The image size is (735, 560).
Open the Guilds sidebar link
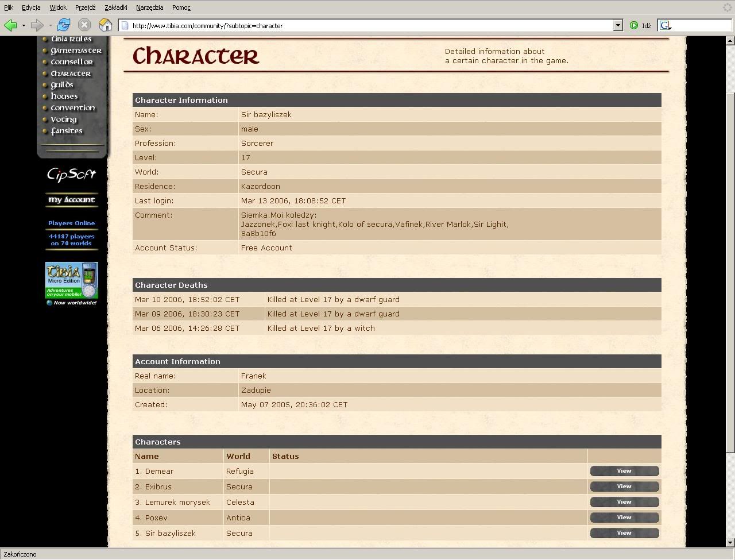[x=62, y=85]
